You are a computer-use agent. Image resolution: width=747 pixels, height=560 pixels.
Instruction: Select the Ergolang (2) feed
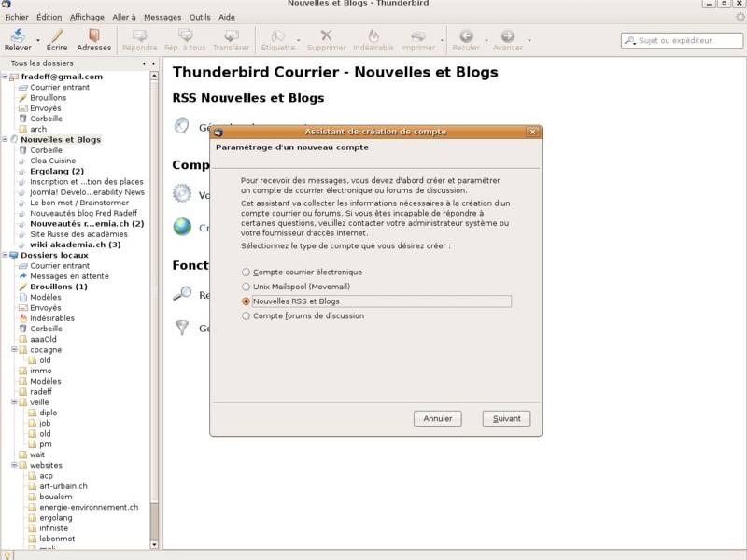click(57, 171)
